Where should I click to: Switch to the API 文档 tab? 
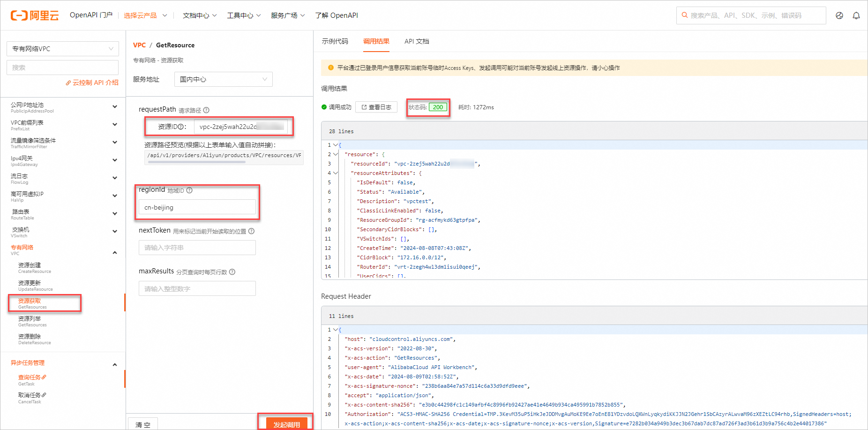[417, 41]
